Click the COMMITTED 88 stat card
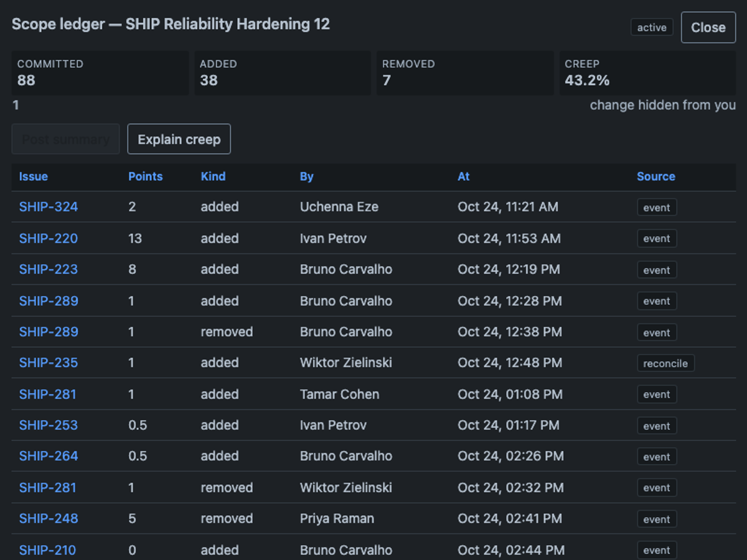This screenshot has height=560, width=747. click(100, 73)
